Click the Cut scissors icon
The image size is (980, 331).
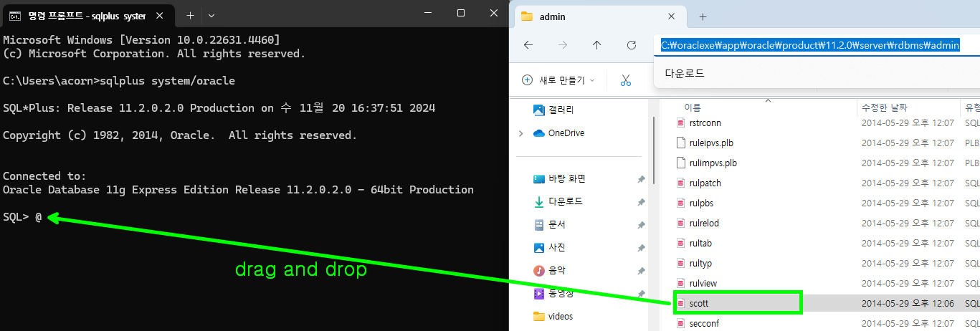[626, 80]
